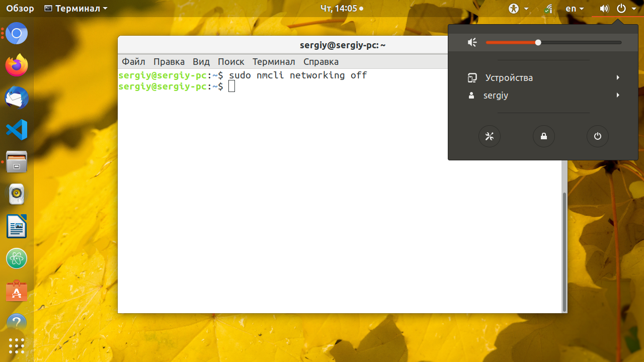Launch Firefox from the dock
The height and width of the screenshot is (362, 644).
(17, 65)
